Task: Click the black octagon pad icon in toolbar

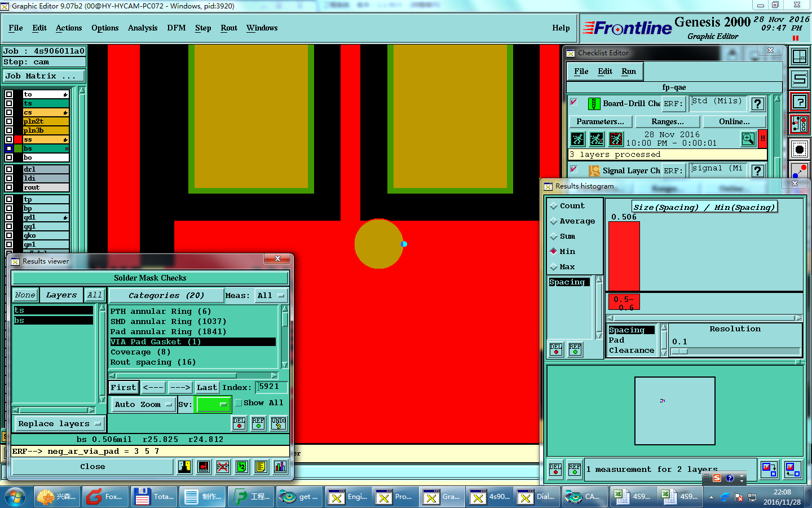Action: [x=800, y=150]
